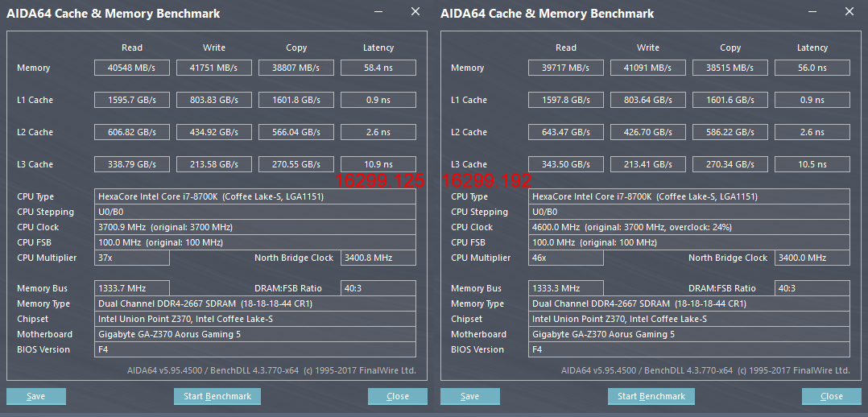Select CPU Multiplier 46x field
This screenshot has width=868, height=417.
(566, 258)
